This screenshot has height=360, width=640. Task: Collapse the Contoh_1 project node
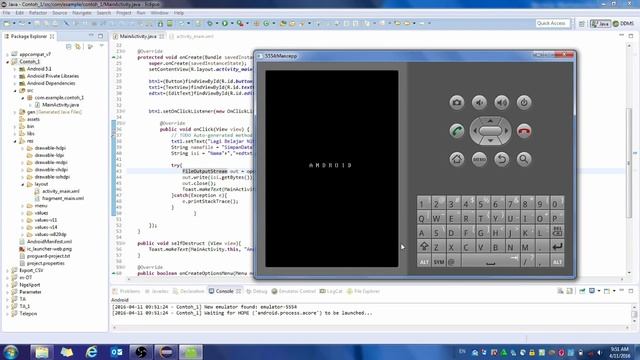point(8,62)
